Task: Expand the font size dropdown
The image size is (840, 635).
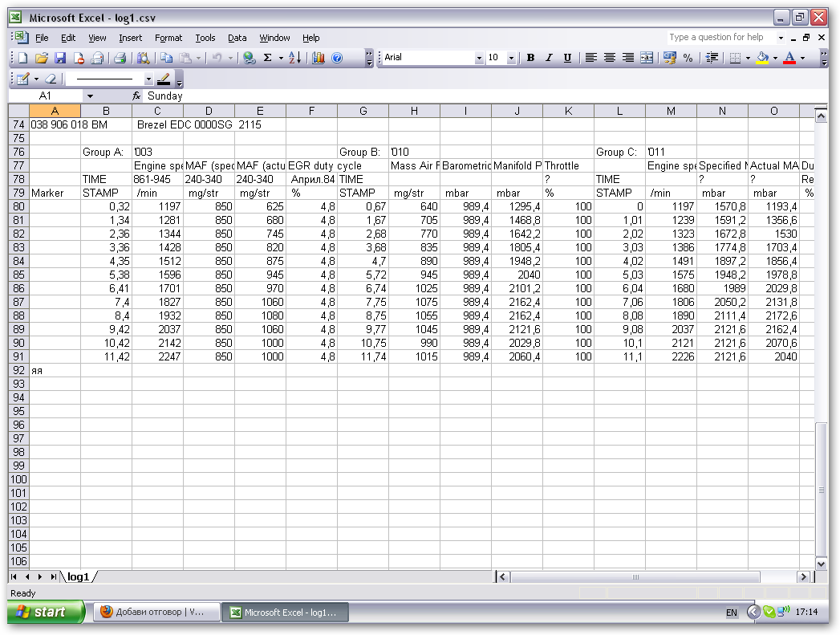Action: pyautogui.click(x=511, y=58)
